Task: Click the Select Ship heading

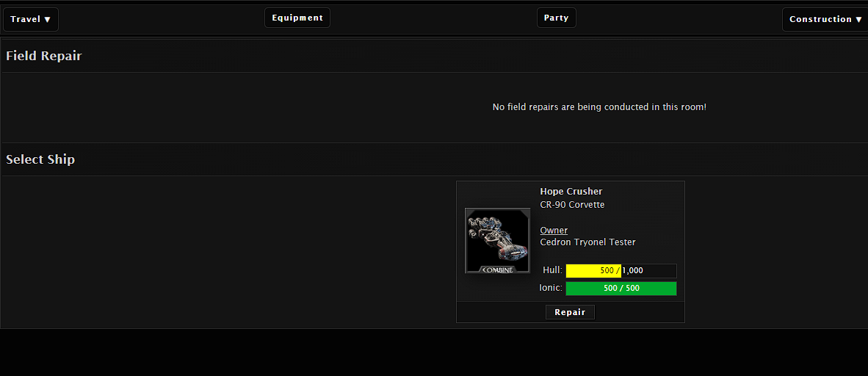Action: point(40,159)
